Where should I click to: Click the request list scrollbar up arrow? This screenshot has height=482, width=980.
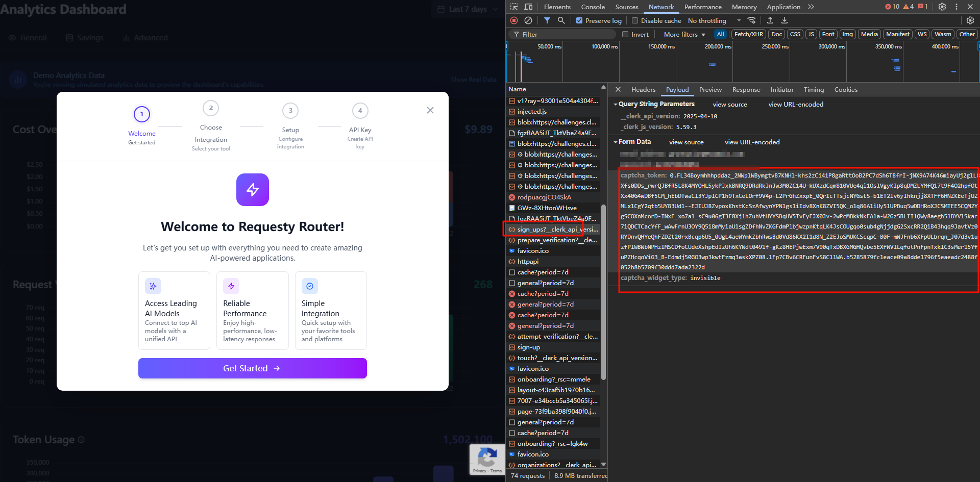click(604, 88)
